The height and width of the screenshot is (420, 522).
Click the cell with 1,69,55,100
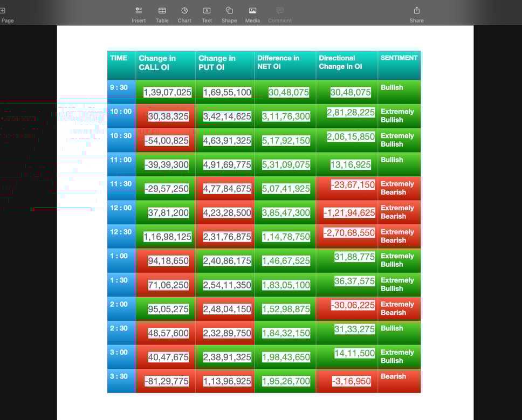click(225, 92)
